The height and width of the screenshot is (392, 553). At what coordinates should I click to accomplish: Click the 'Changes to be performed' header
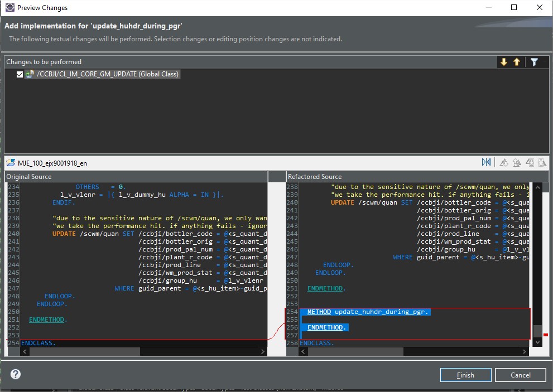coord(44,62)
